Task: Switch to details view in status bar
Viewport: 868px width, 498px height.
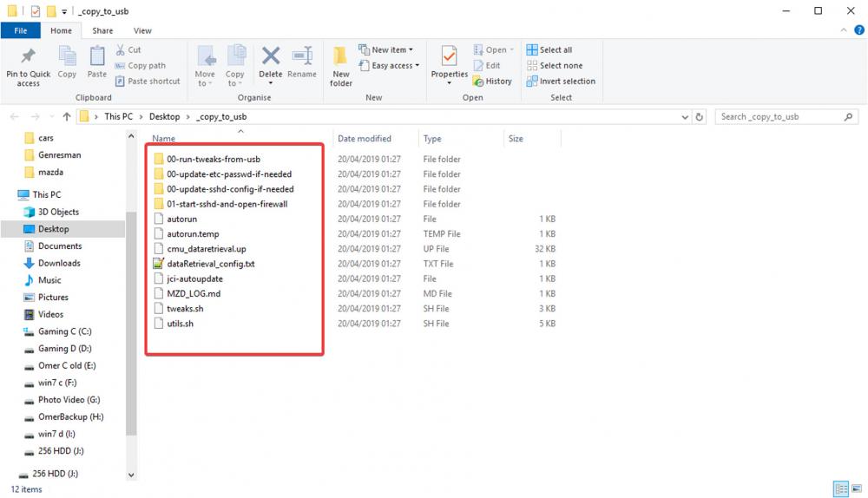Action: (x=841, y=488)
